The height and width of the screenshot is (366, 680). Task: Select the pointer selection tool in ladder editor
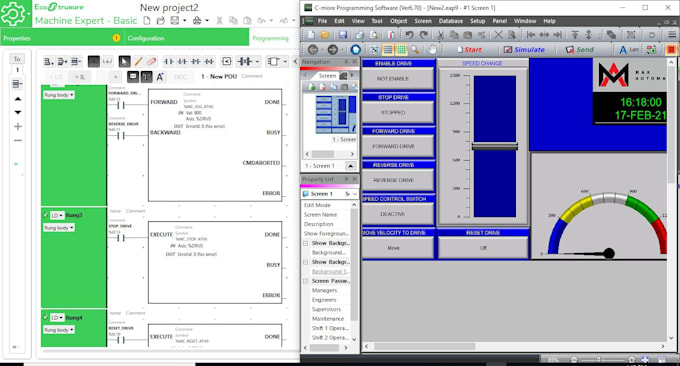click(x=124, y=62)
